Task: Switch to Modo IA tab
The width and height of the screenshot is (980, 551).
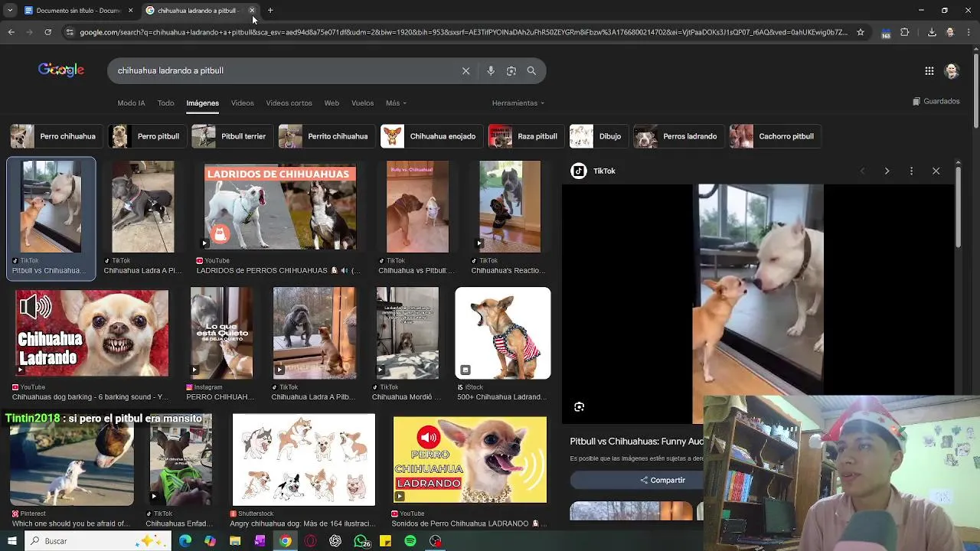Action: (x=131, y=103)
